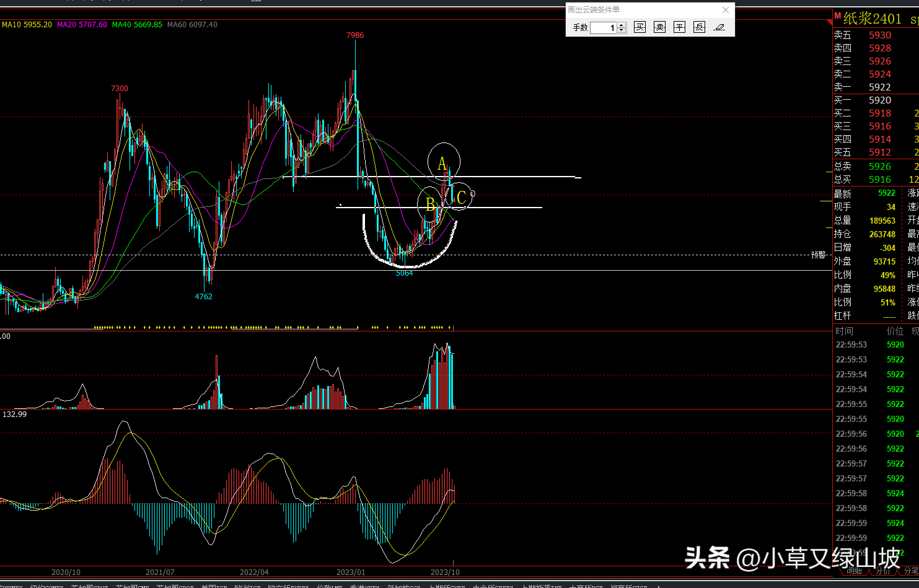The image size is (919, 588).
Task: Click the 4762 low price label on chart
Action: pyautogui.click(x=204, y=297)
